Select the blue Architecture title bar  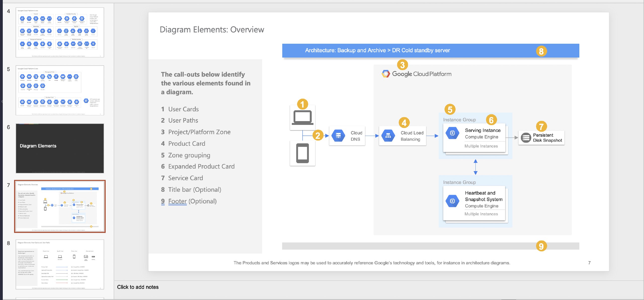[x=430, y=51]
